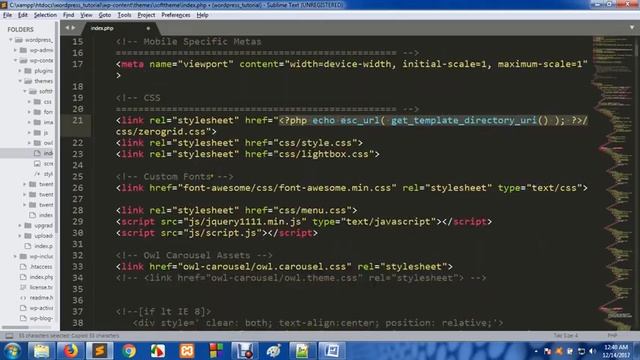The height and width of the screenshot is (360, 640).
Task: Show hidden tray icons arrow
Action: [536, 351]
